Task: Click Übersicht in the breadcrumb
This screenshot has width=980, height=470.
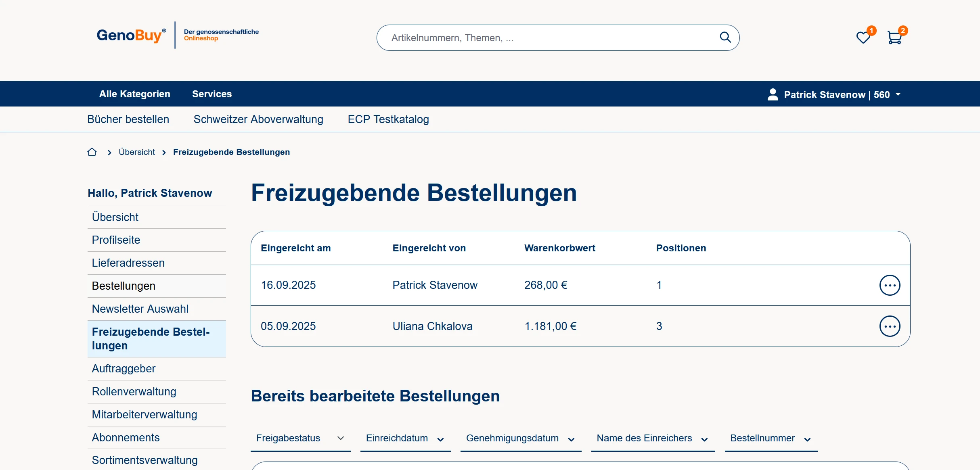Action: pos(137,152)
